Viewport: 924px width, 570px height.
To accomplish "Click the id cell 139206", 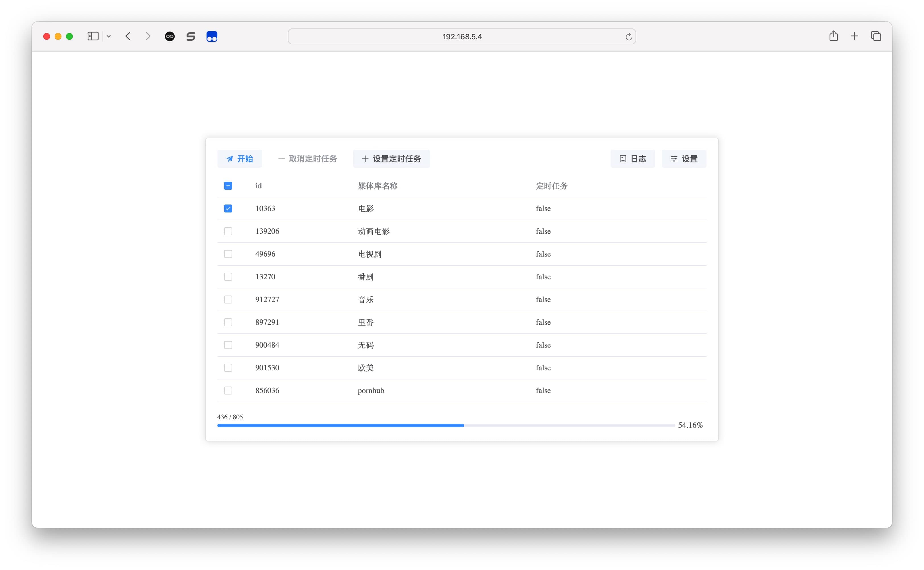I will click(267, 231).
